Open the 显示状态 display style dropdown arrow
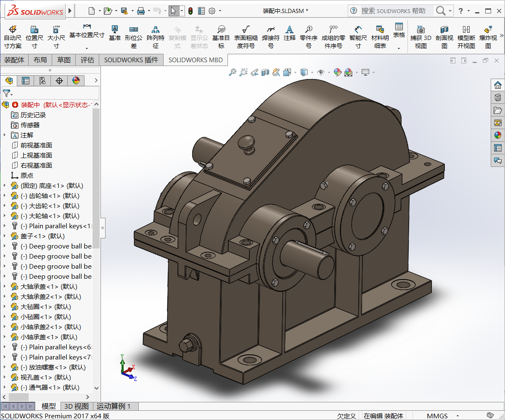The image size is (505, 420). [x=312, y=73]
